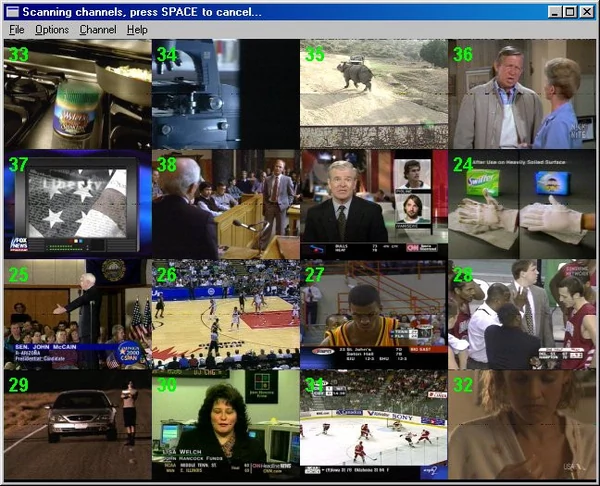The height and width of the screenshot is (486, 600).
Task: Select channel 36 Nick at Nite thumbnail
Action: [522, 94]
